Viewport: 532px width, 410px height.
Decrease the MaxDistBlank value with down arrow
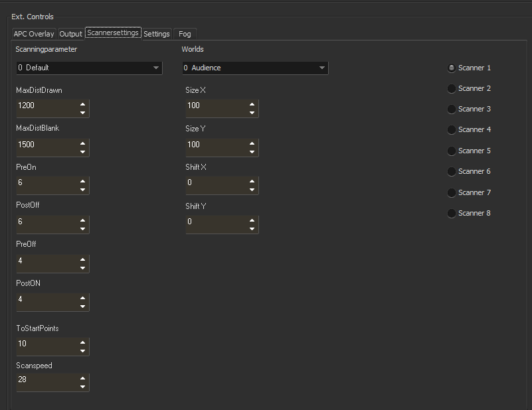pos(82,151)
